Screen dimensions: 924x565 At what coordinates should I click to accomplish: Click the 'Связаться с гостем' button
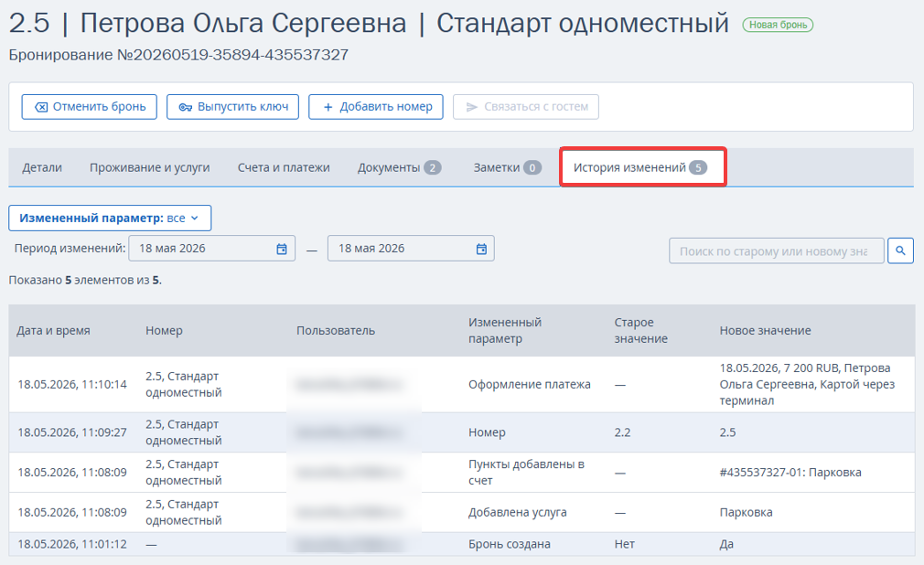coord(526,107)
